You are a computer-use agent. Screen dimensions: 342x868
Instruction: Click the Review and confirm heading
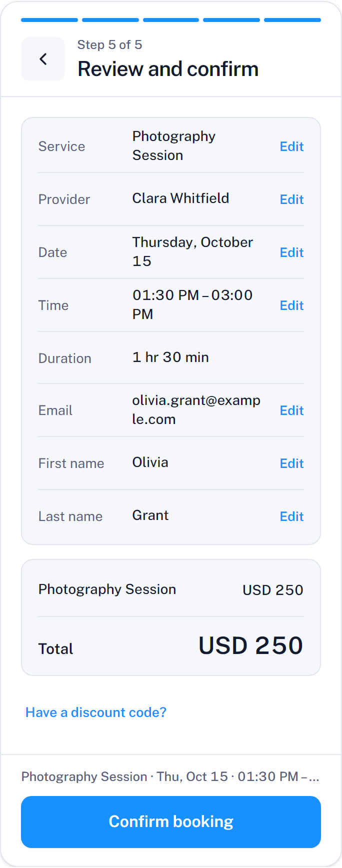pyautogui.click(x=168, y=69)
